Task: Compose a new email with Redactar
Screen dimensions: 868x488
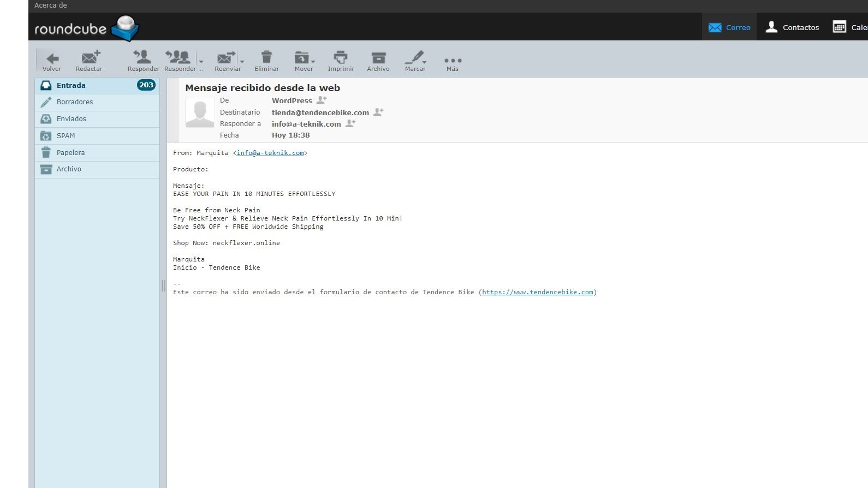Action: (x=89, y=61)
